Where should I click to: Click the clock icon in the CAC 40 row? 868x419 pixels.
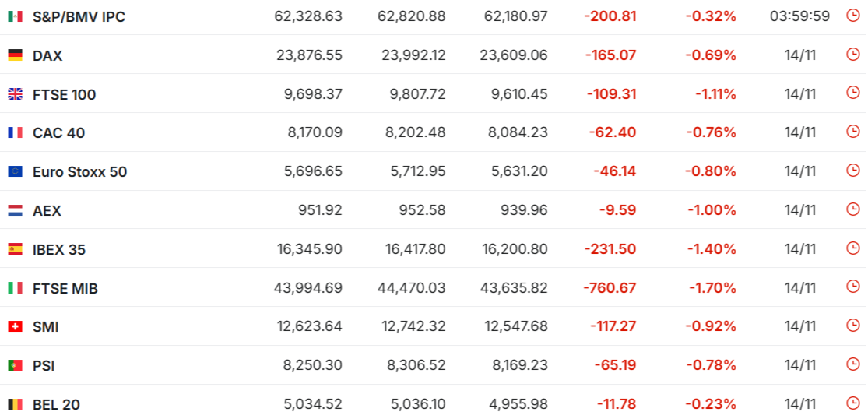point(852,132)
